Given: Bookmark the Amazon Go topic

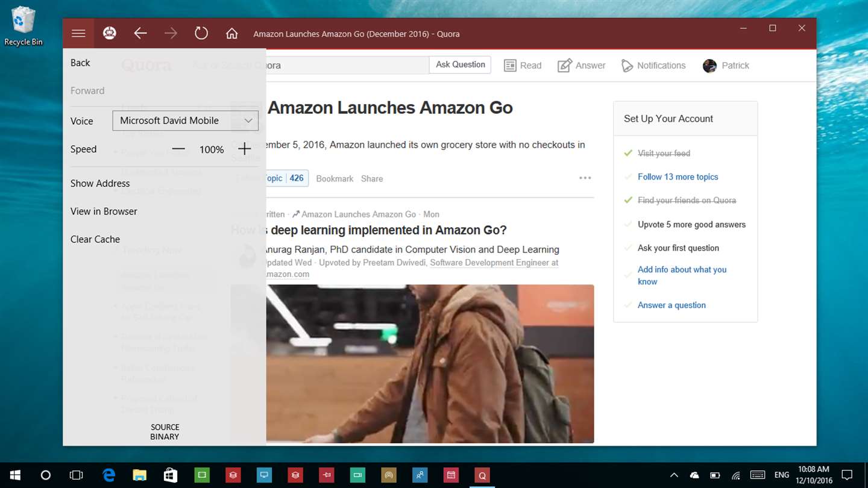Looking at the screenshot, I should point(335,178).
